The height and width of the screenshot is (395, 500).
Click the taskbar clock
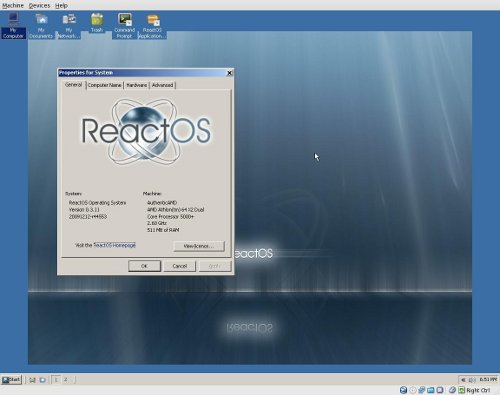(488, 379)
